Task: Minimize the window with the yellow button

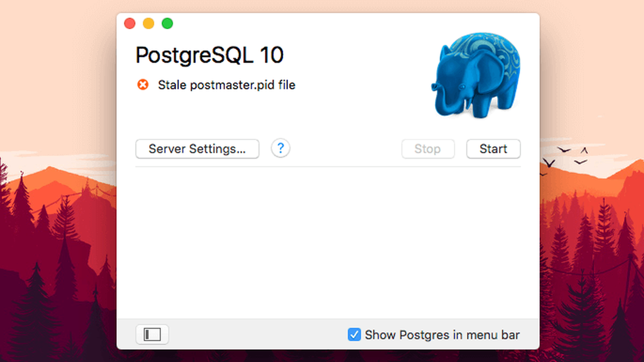Action: coord(148,23)
